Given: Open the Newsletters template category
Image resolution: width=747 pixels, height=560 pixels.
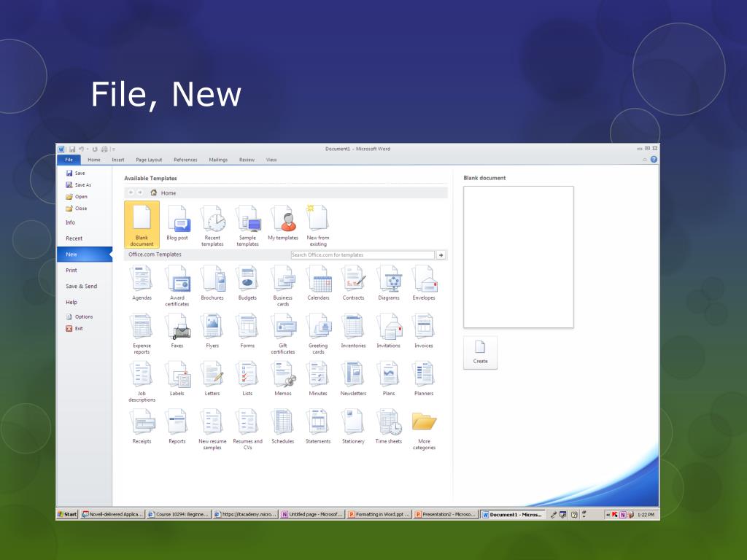Looking at the screenshot, I should tap(354, 378).
